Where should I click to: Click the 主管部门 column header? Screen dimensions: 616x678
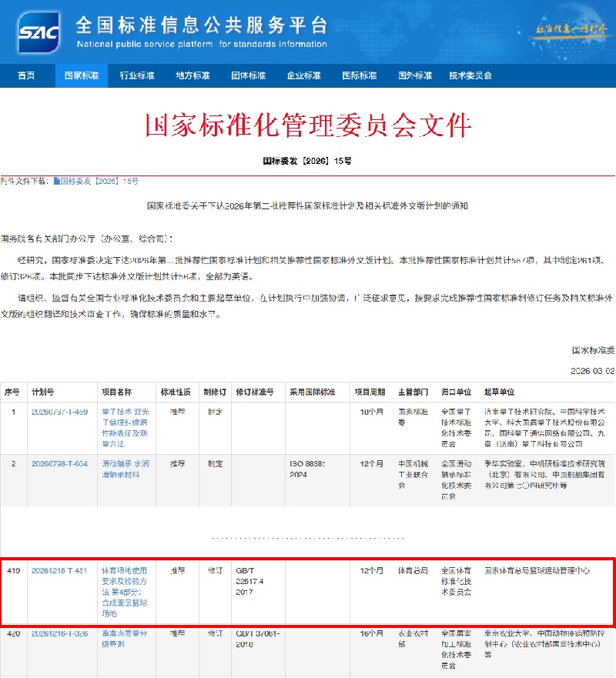[x=413, y=392]
